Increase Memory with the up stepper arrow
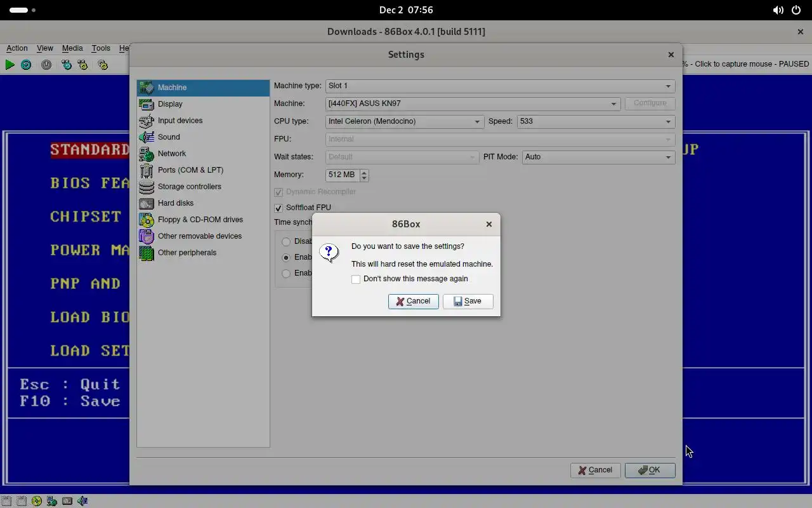812x508 pixels. (364, 171)
